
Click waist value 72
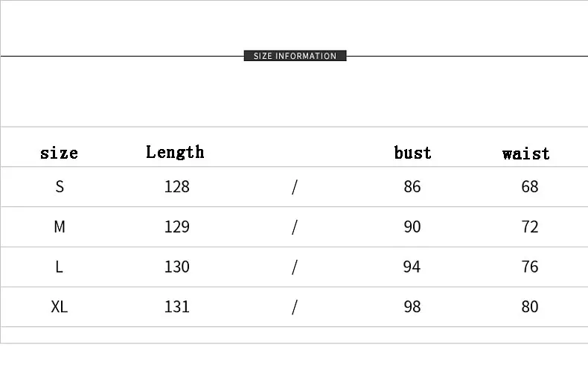pyautogui.click(x=530, y=227)
